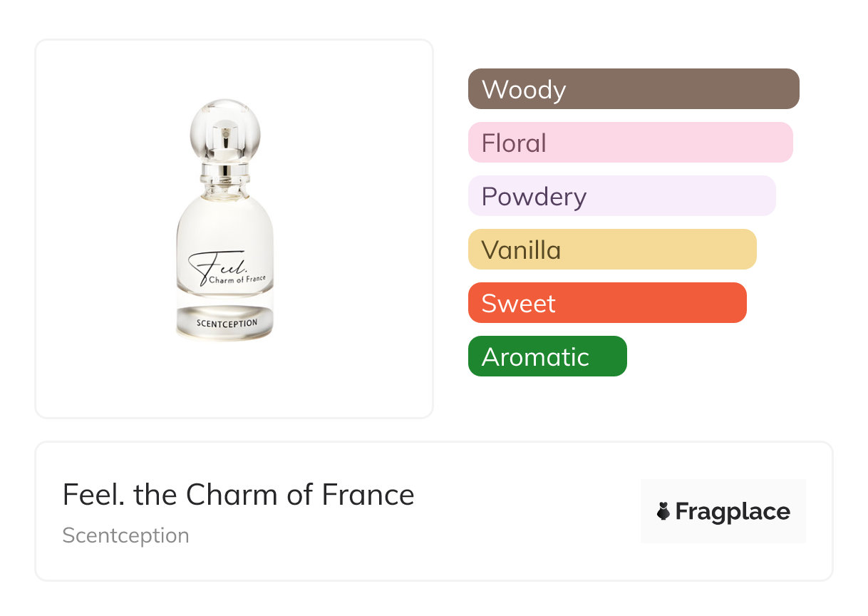Click the SCENTCEPTION lettering on bottle base
The width and height of the screenshot is (868, 616).
[225, 323]
